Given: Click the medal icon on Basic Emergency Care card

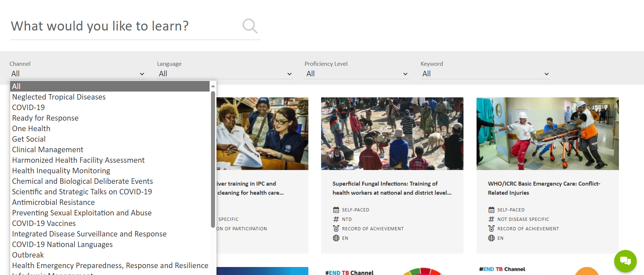Looking at the screenshot, I should (491, 229).
